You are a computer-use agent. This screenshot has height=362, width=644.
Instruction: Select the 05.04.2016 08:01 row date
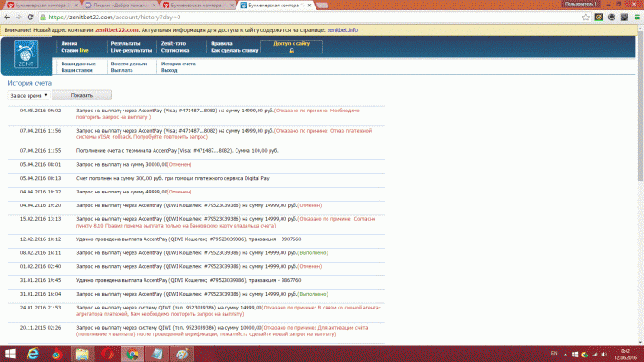pyautogui.click(x=40, y=165)
